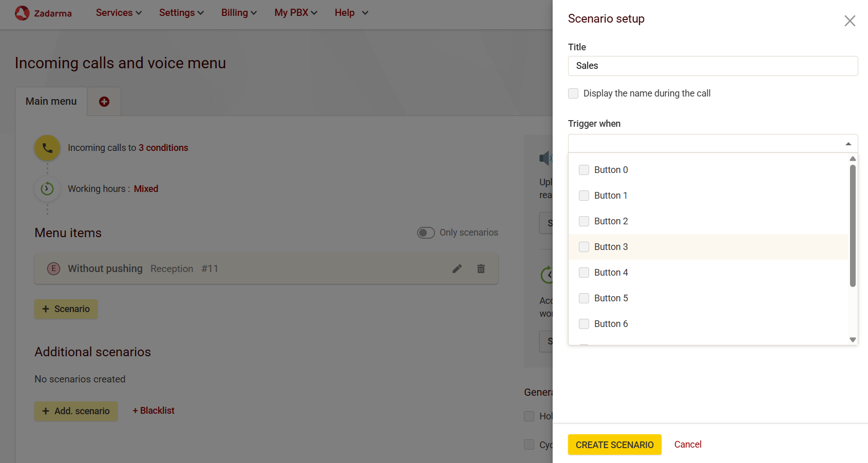Click the red plus add-menu tab icon
Screen dimensions: 868x463
(x=104, y=102)
